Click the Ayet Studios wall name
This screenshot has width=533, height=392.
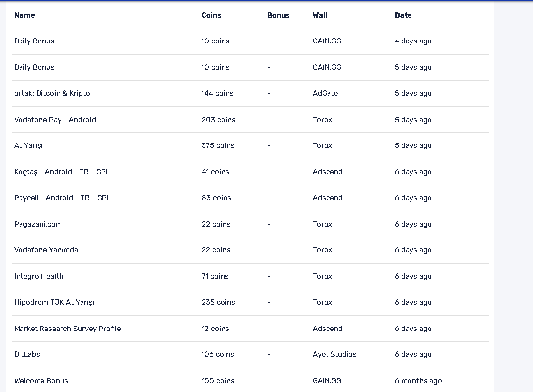[334, 354]
